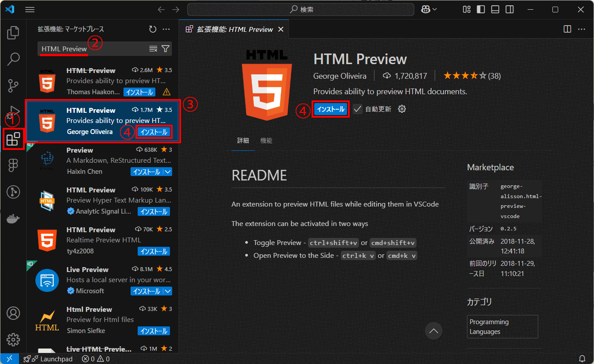Open Launchpad in the status bar
This screenshot has width=594, height=364.
point(48,359)
